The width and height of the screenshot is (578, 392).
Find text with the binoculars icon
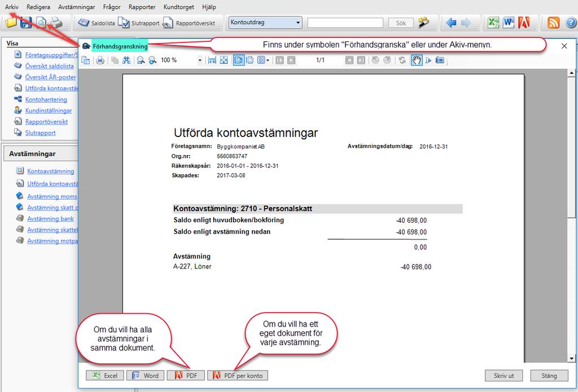(126, 60)
